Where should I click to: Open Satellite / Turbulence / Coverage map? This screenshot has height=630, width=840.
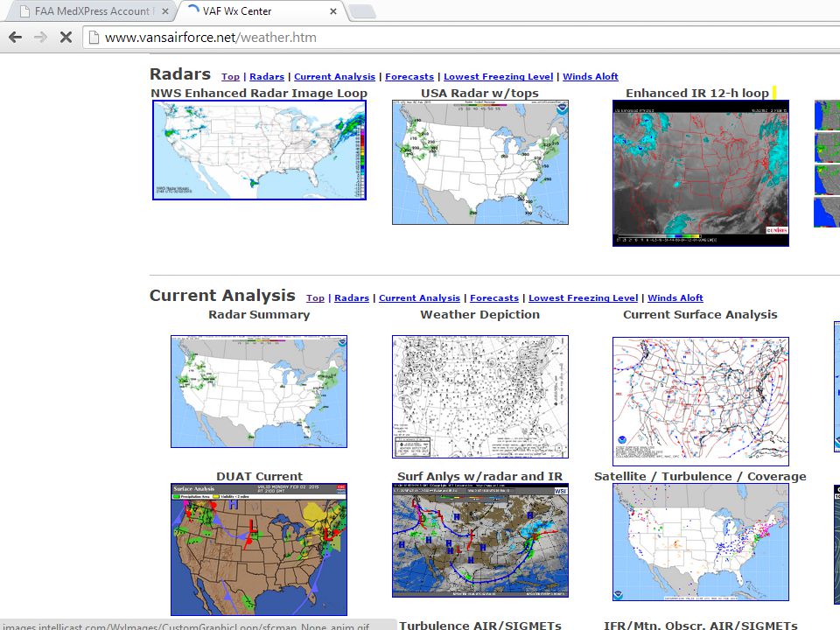[x=701, y=542]
